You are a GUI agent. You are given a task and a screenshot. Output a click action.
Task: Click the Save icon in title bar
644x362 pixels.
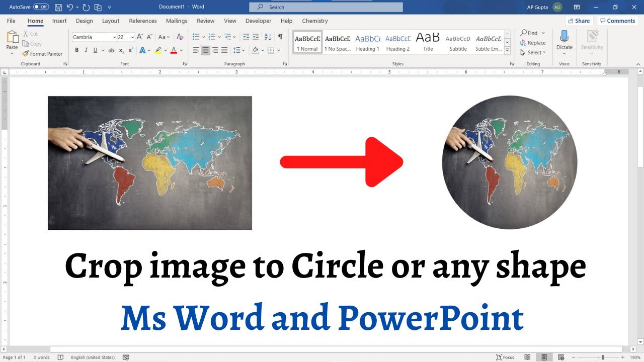click(58, 7)
